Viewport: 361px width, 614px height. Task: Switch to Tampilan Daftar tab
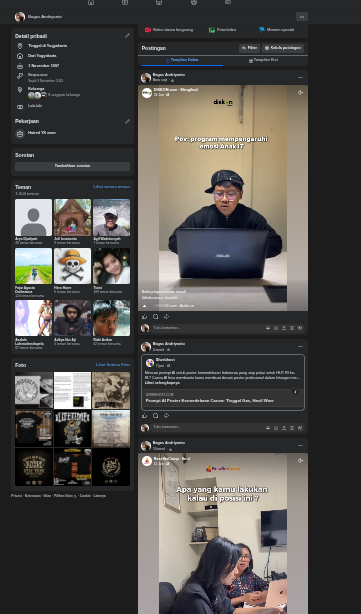[182, 60]
